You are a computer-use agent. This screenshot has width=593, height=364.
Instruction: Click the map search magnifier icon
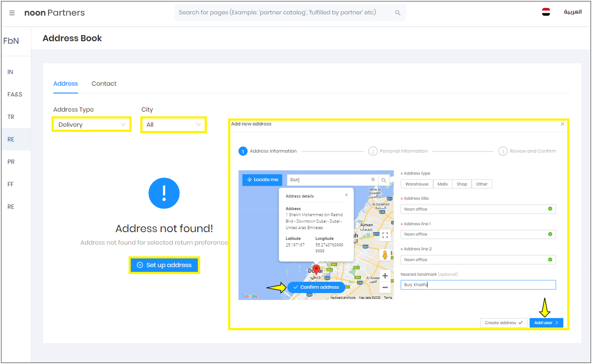click(384, 180)
